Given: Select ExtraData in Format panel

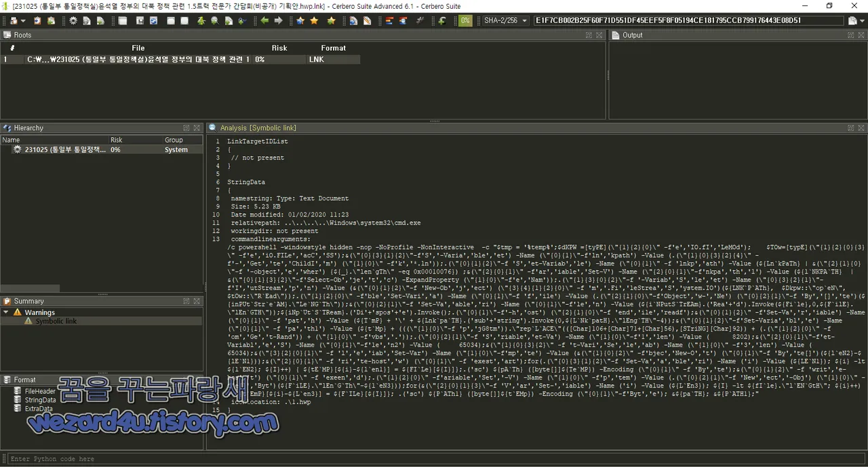Looking at the screenshot, I should [39, 409].
